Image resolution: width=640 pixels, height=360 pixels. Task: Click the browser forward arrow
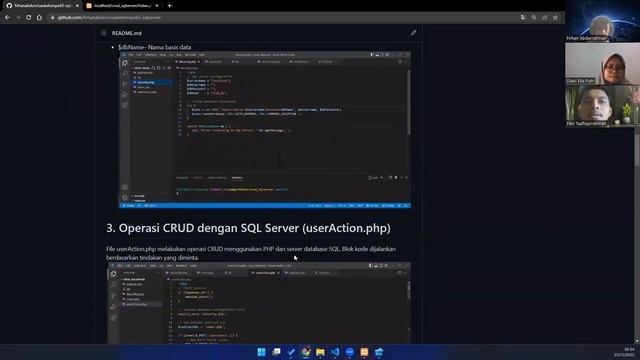[x=18, y=18]
